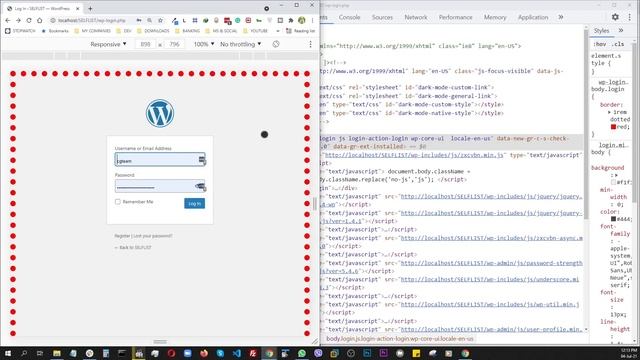Image resolution: width=640 pixels, height=360 pixels.
Task: Click the Register link
Action: click(122, 236)
